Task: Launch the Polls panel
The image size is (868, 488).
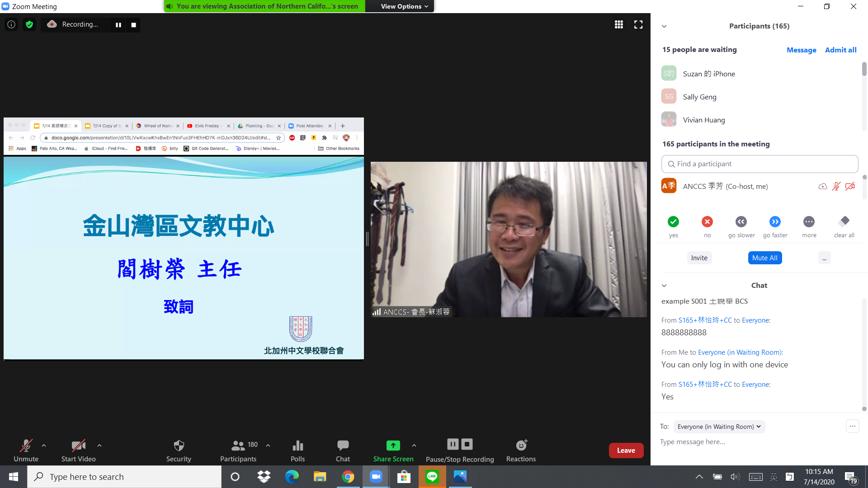Action: (x=297, y=450)
